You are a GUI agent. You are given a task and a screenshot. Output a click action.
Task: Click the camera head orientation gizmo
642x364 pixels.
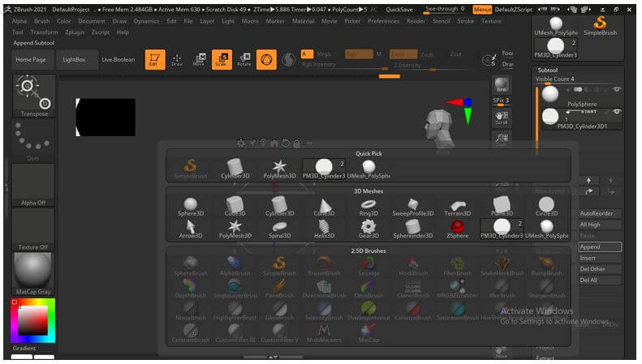(x=439, y=127)
